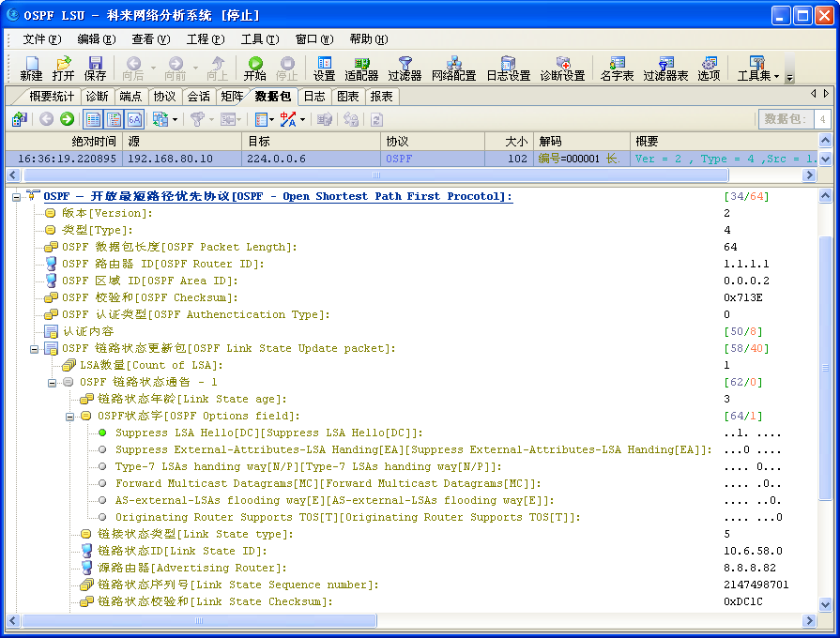Open the 诊断设置 diagnosis settings icon
The height and width of the screenshot is (638, 840).
562,68
